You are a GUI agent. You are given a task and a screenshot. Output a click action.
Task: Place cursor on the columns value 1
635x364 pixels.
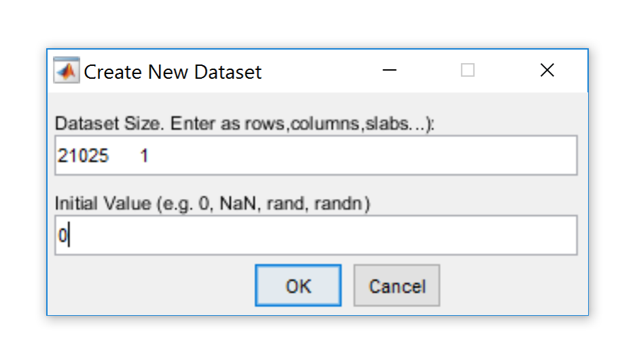145,156
